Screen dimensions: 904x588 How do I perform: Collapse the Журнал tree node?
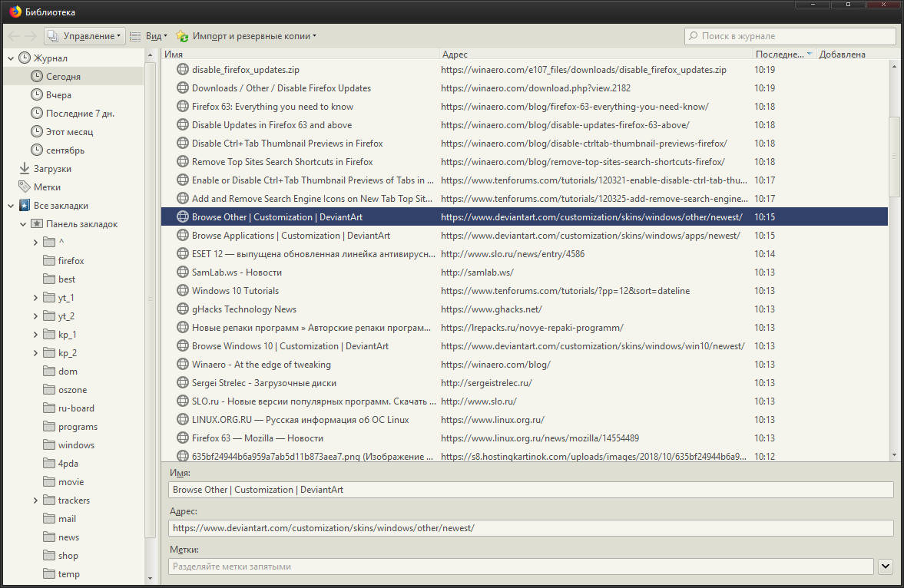[11, 58]
